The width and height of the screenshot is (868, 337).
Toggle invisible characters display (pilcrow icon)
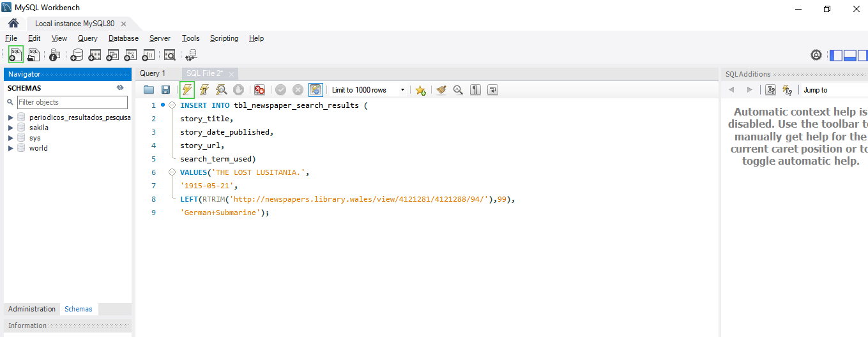tap(475, 90)
